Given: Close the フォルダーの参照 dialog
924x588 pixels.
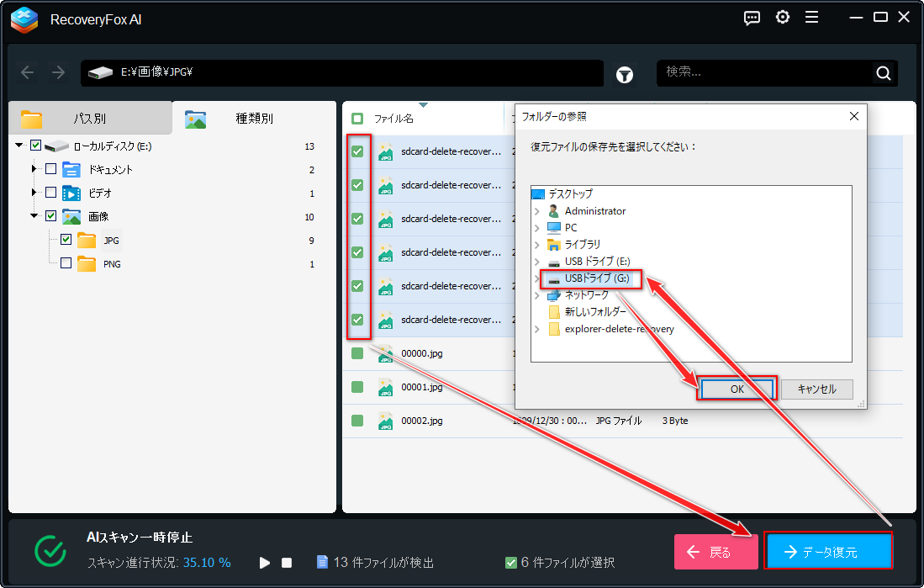Looking at the screenshot, I should point(854,116).
